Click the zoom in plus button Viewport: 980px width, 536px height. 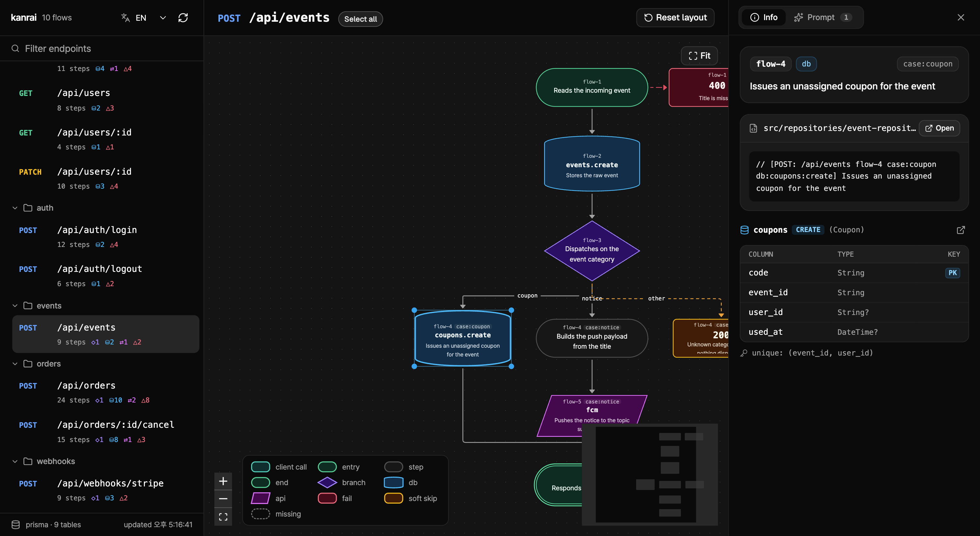[x=223, y=481]
